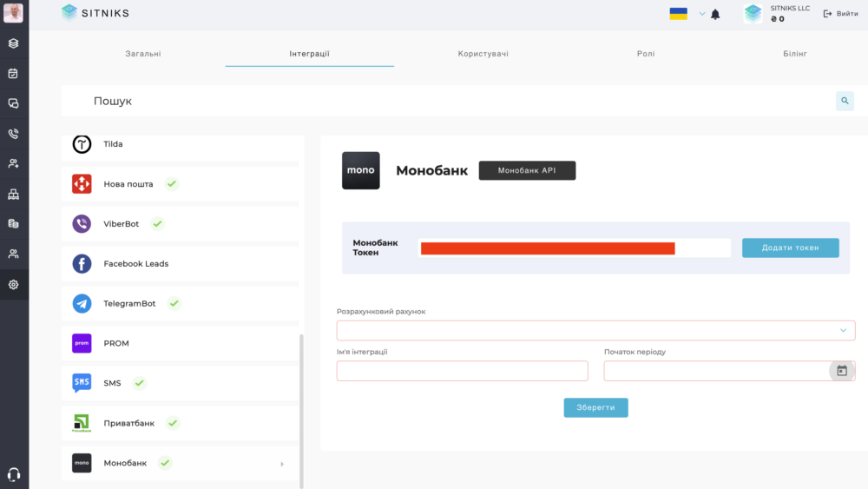Viewport: 868px width, 489px height.
Task: Open the calendar date picker icon
Action: (x=842, y=371)
